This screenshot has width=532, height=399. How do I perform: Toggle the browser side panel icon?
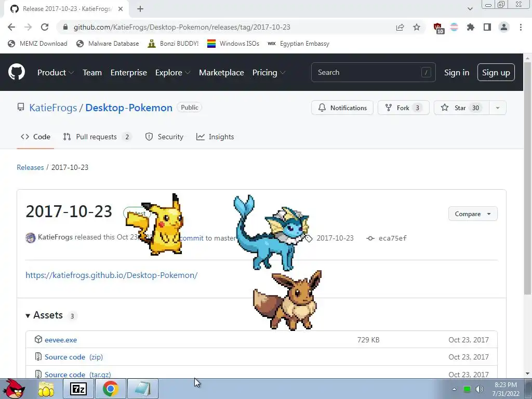click(487, 27)
